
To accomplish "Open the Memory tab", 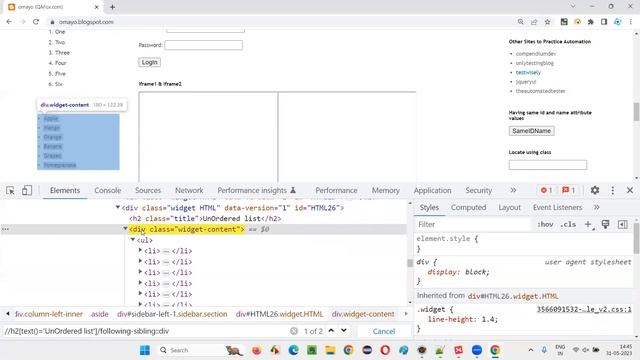I will pos(385,190).
